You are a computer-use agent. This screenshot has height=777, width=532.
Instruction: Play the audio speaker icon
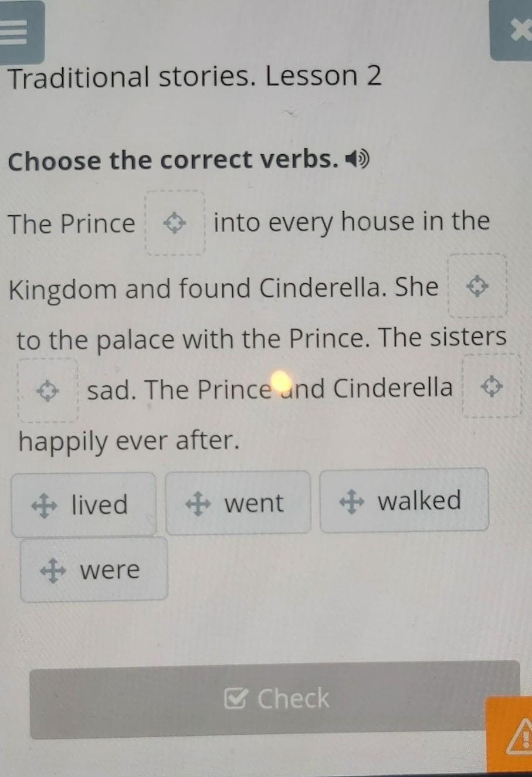point(358,158)
